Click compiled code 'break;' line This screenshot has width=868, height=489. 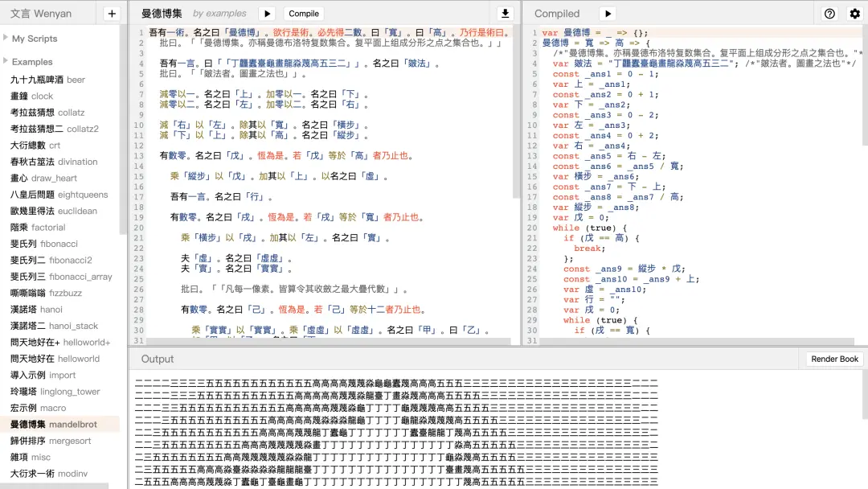click(x=590, y=248)
